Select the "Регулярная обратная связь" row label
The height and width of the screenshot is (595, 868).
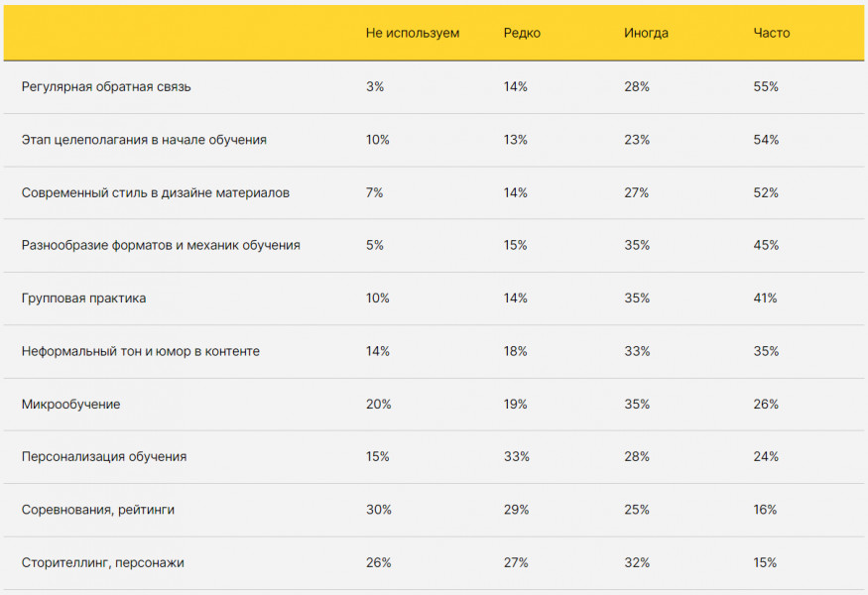[106, 87]
